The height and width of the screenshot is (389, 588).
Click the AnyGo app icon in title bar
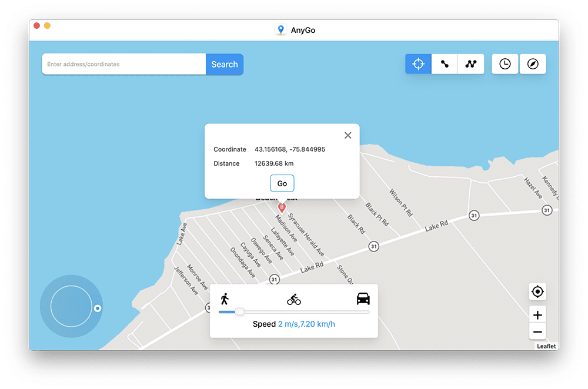click(280, 29)
